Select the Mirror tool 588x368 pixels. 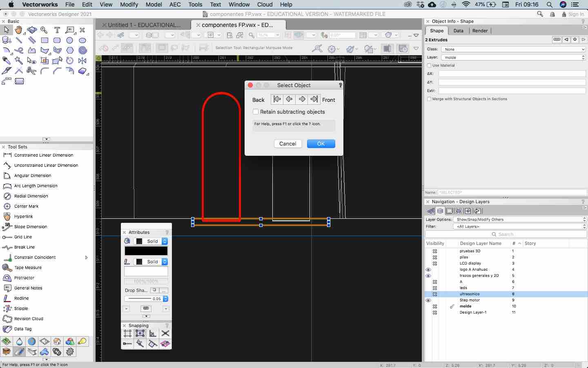coord(82,61)
